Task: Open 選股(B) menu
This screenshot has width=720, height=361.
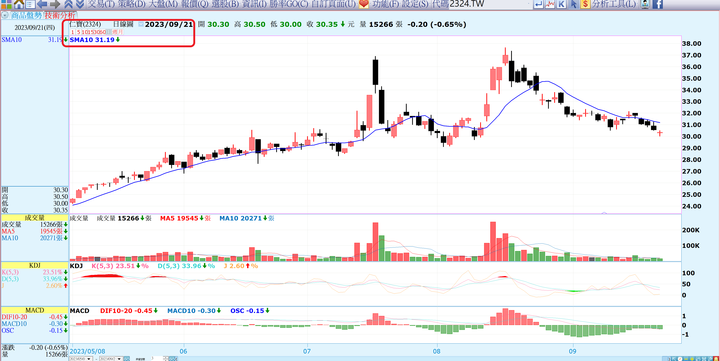Action: coord(225,4)
